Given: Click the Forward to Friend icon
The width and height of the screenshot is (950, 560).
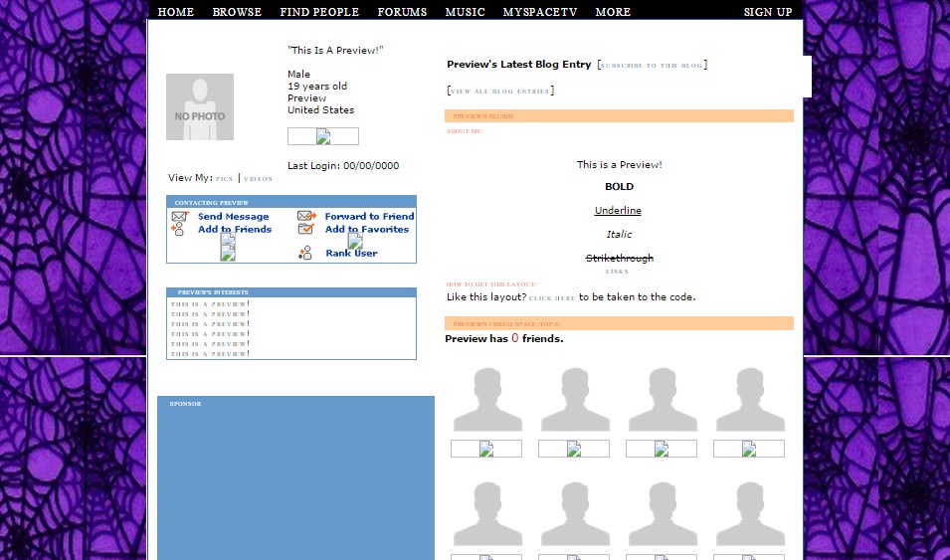Looking at the screenshot, I should pos(306,216).
